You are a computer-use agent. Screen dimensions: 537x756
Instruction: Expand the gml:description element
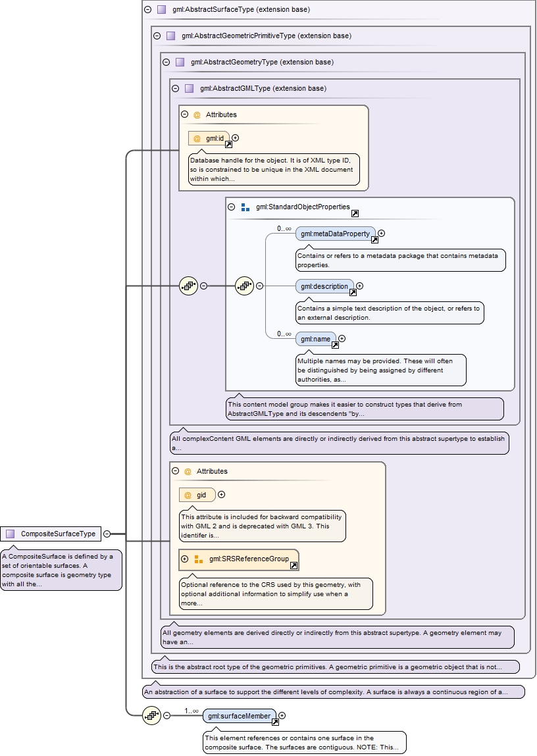pyautogui.click(x=359, y=286)
